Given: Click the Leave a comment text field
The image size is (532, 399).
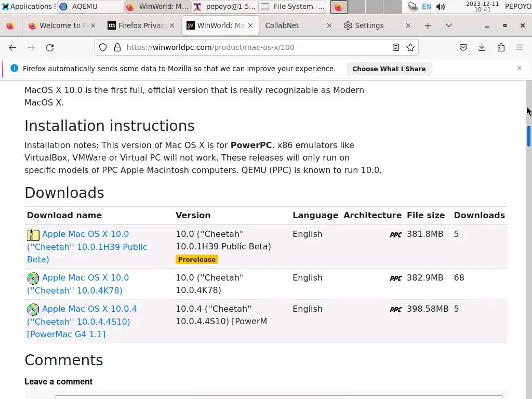Looking at the screenshot, I should [x=279, y=397].
